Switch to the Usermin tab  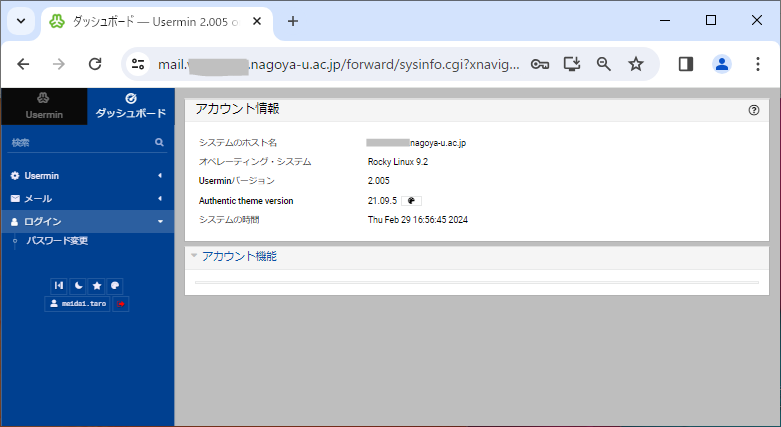pyautogui.click(x=43, y=106)
